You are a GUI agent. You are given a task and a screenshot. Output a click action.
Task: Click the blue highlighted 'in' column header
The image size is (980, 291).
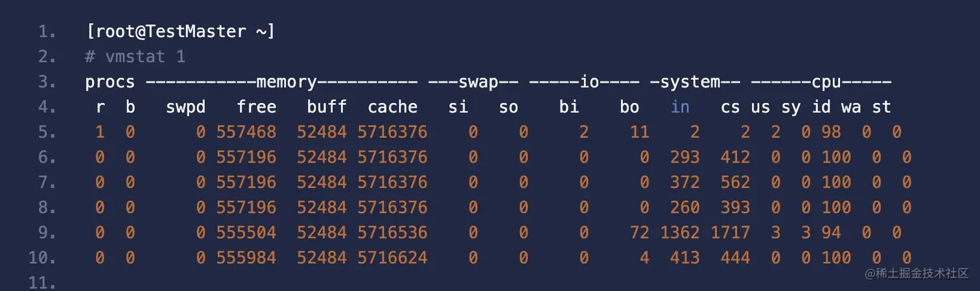(680, 107)
